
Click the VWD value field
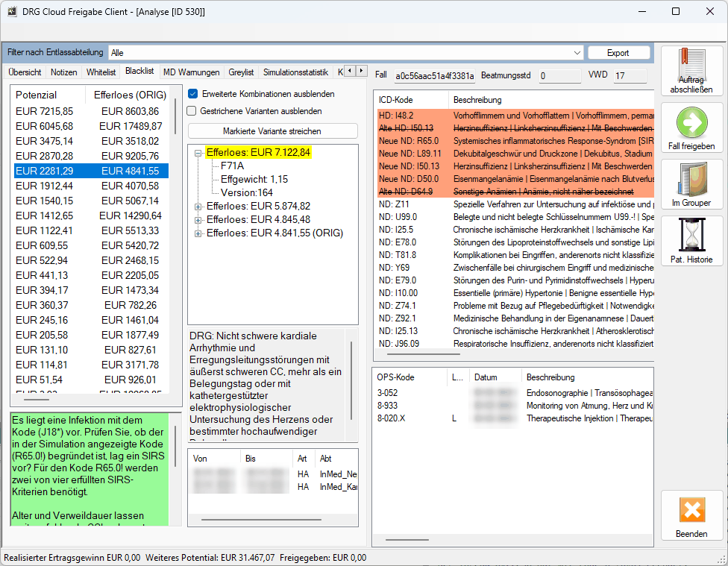pyautogui.click(x=630, y=75)
